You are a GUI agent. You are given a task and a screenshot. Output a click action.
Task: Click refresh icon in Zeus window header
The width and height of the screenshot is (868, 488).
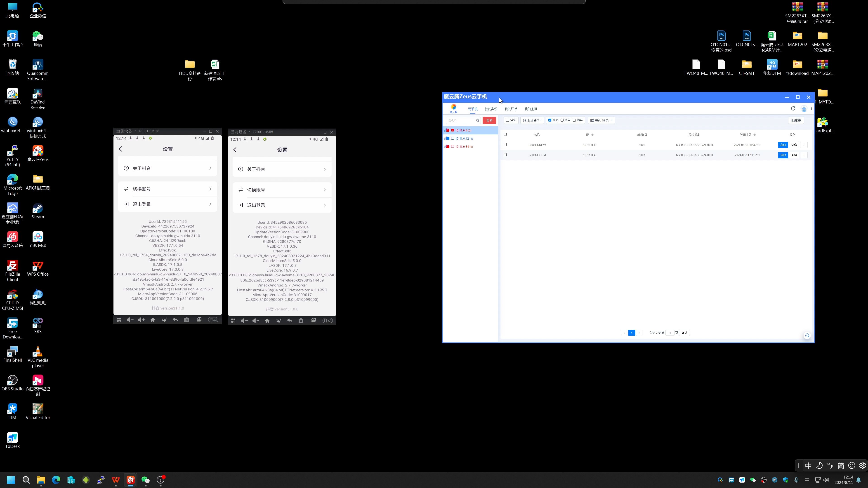tap(793, 108)
